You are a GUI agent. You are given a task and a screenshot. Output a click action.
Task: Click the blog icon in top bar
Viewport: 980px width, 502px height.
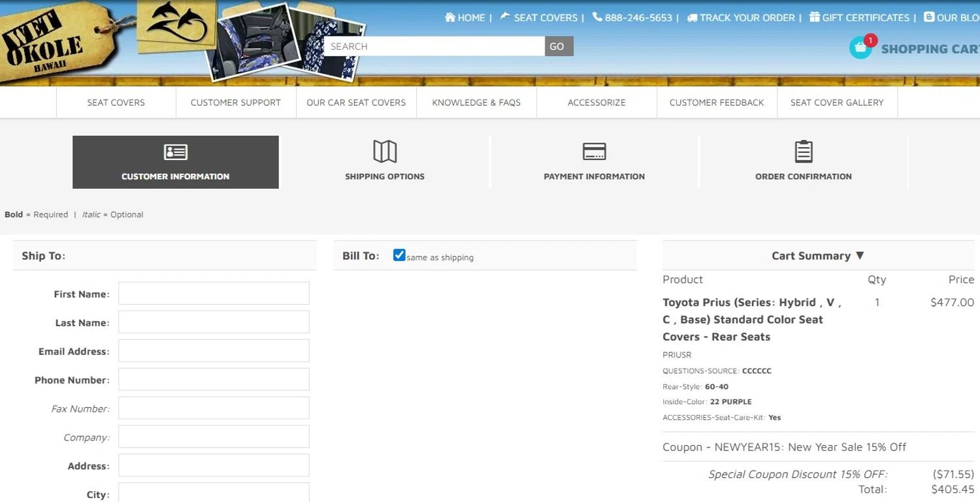(x=928, y=17)
